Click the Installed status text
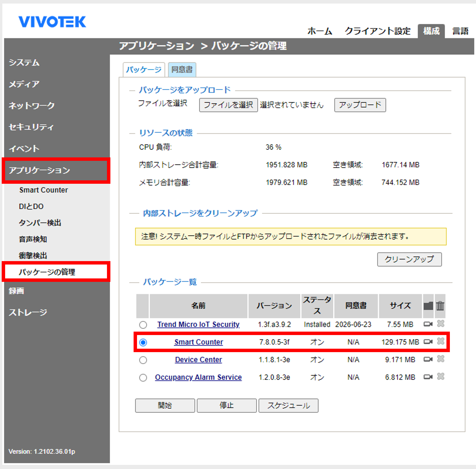Image resolution: width=476 pixels, height=469 pixels. pyautogui.click(x=317, y=325)
